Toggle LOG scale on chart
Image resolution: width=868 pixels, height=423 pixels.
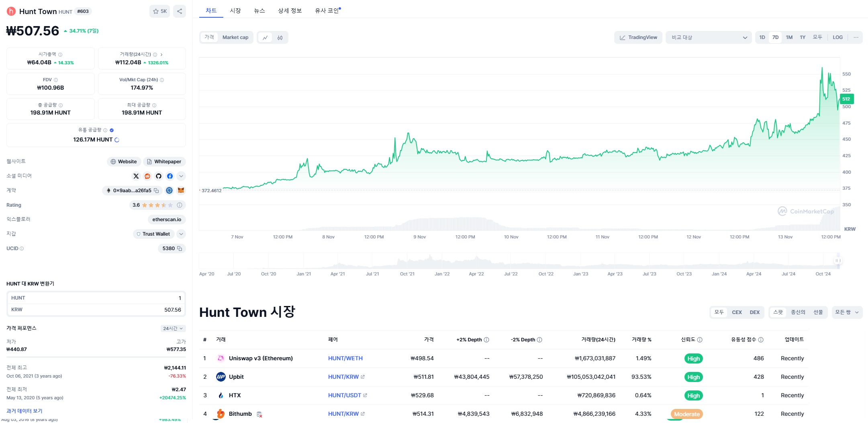(837, 37)
